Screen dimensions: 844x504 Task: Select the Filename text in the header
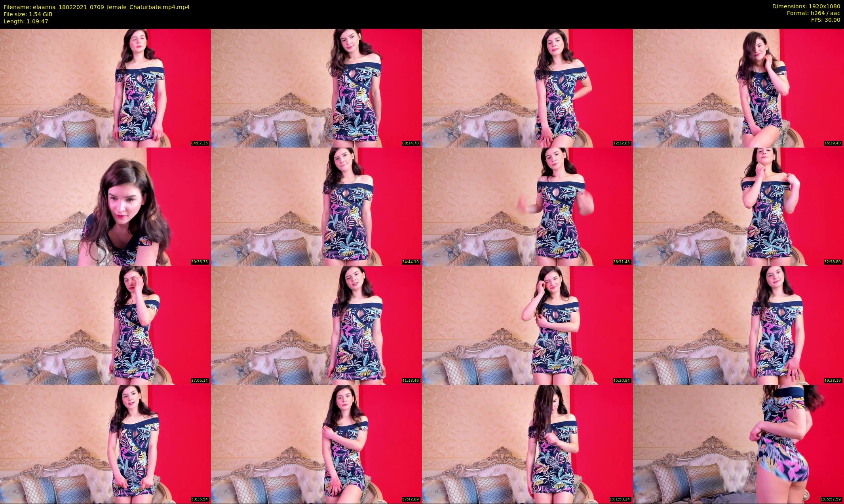pos(96,7)
